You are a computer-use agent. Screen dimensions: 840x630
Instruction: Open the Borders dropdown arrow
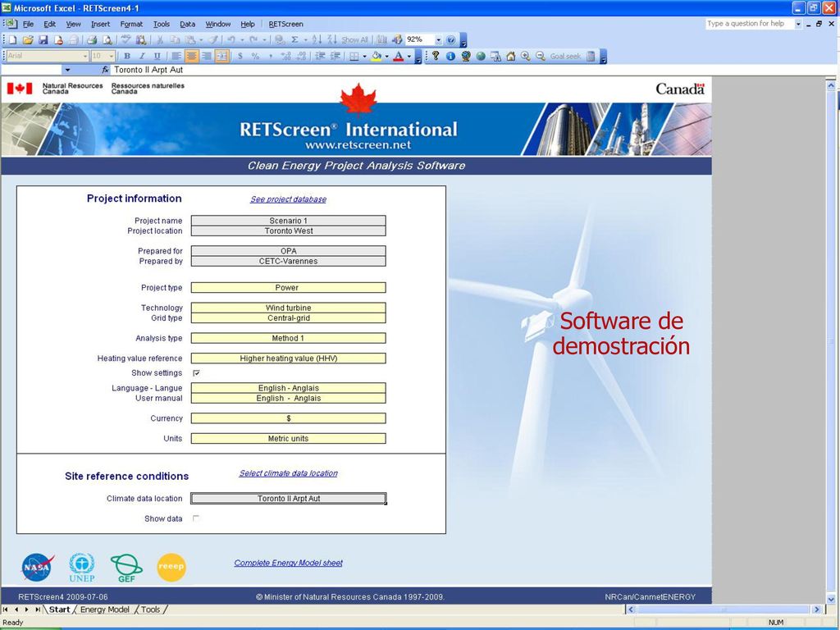point(364,56)
